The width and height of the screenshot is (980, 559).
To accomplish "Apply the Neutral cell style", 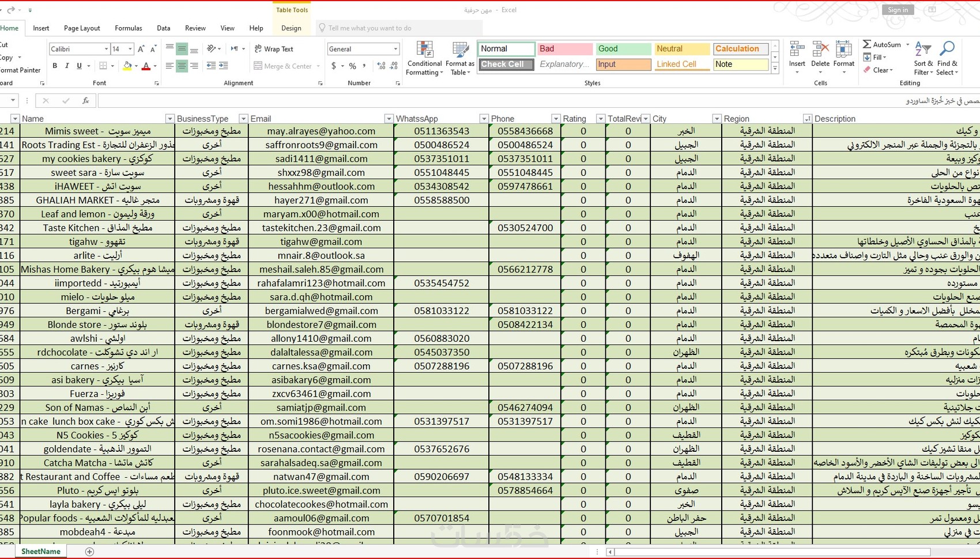I will tap(683, 49).
